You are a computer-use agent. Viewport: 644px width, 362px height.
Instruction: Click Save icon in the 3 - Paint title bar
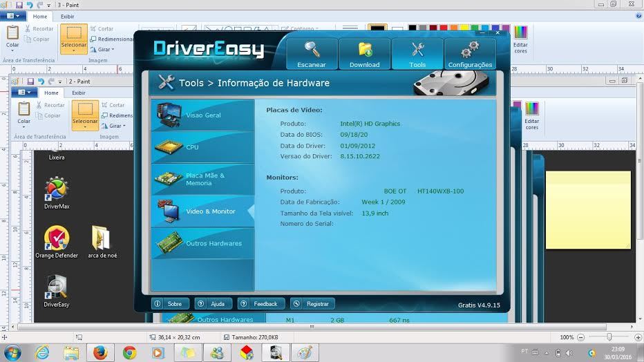19,5
